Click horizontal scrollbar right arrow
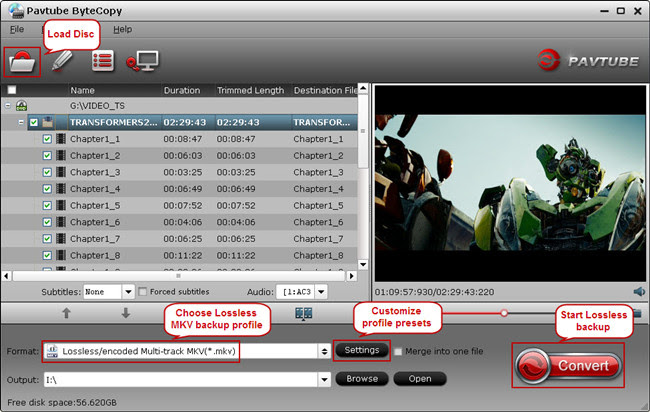Screen dimensions: 650x412 coord(352,276)
